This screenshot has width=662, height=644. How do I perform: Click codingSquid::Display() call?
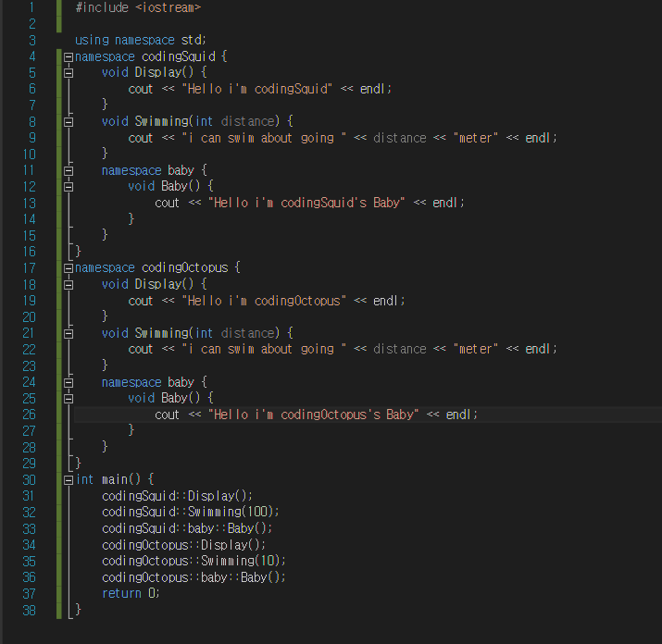(x=178, y=496)
